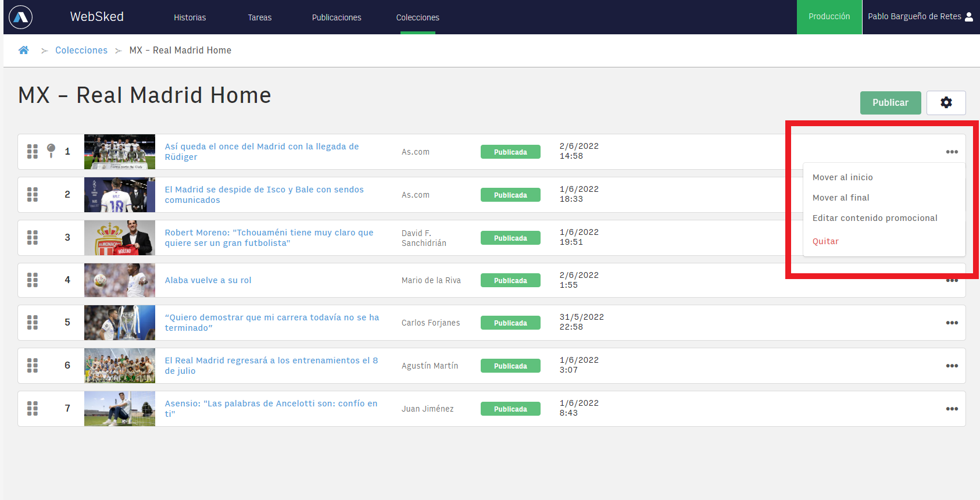Viewport: 980px width, 500px height.
Task: Grab the drag handle of row 5
Action: 33,323
